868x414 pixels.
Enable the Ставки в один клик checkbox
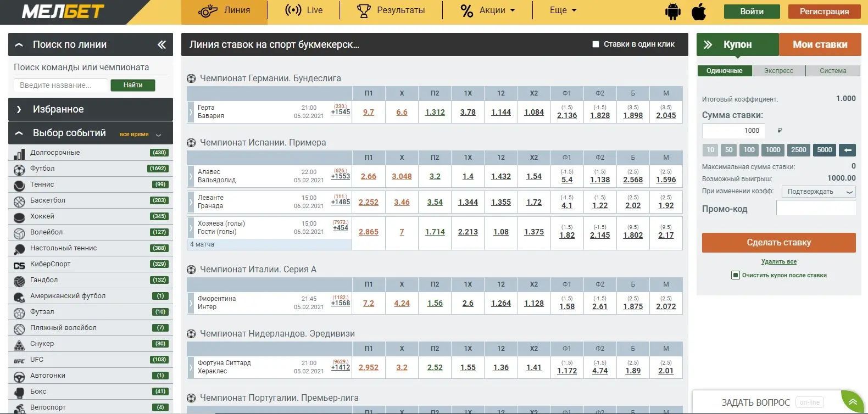[596, 44]
